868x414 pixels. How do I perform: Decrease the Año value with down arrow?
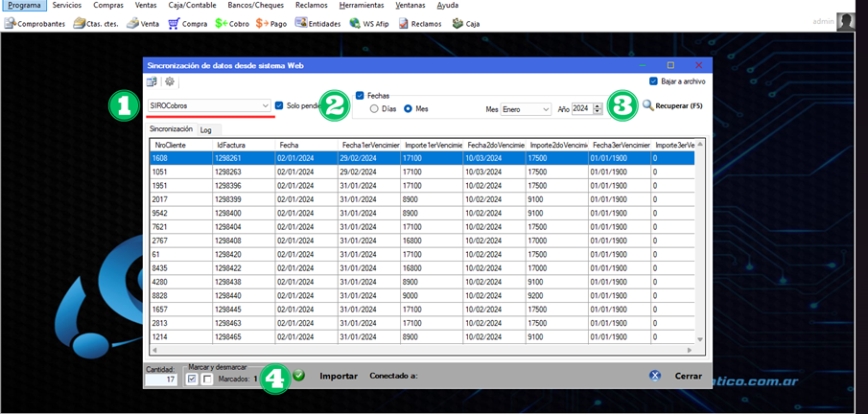[x=597, y=112]
